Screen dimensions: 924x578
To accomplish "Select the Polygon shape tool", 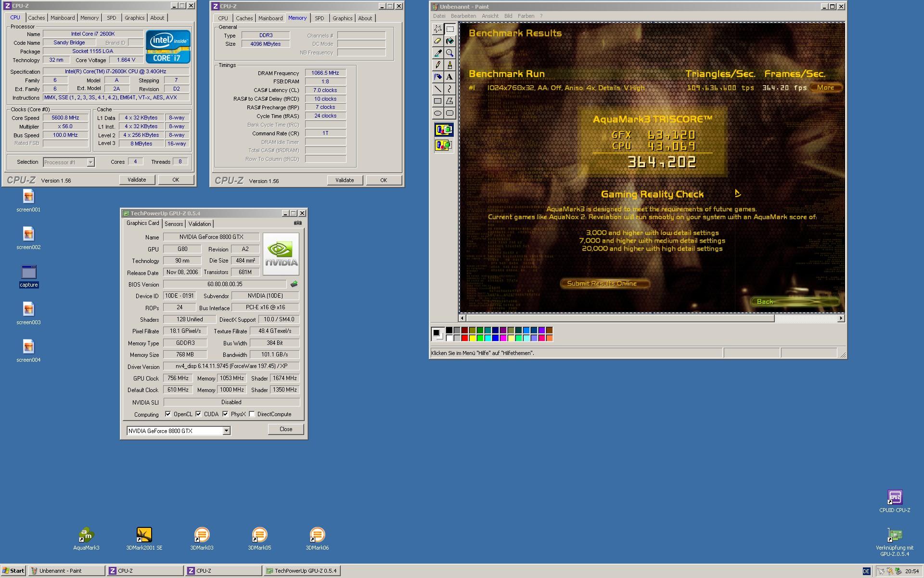I will tap(449, 101).
